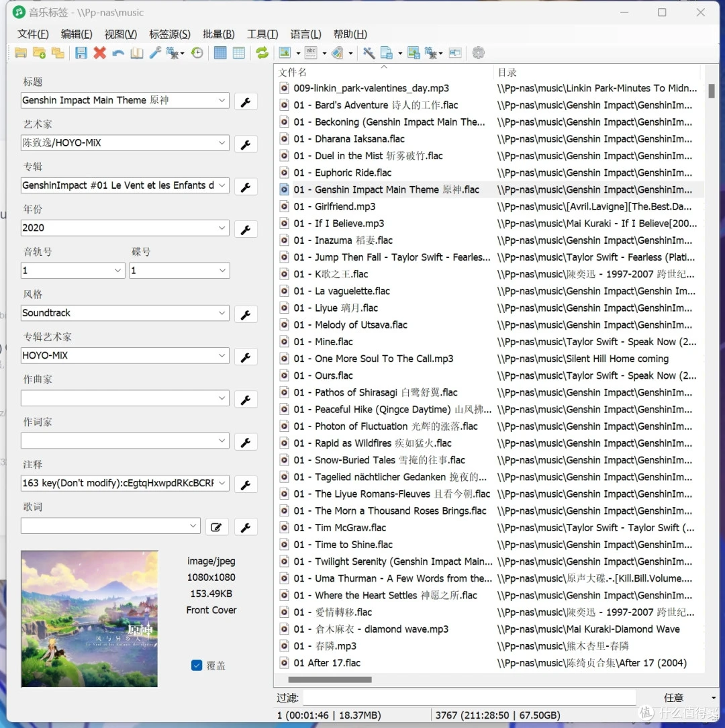This screenshot has height=728, width=725.
Task: Open the 风格 dropdown showing Soundtrack
Action: [x=222, y=313]
